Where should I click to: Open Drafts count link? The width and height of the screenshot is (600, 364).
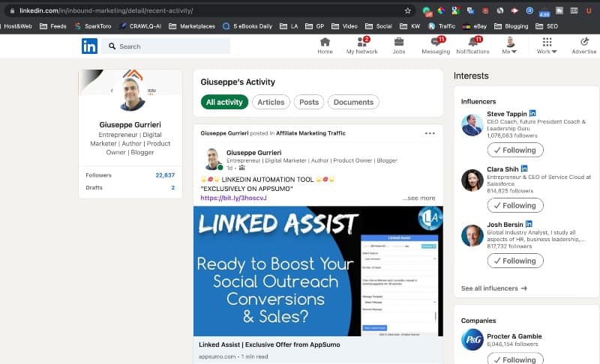[173, 187]
